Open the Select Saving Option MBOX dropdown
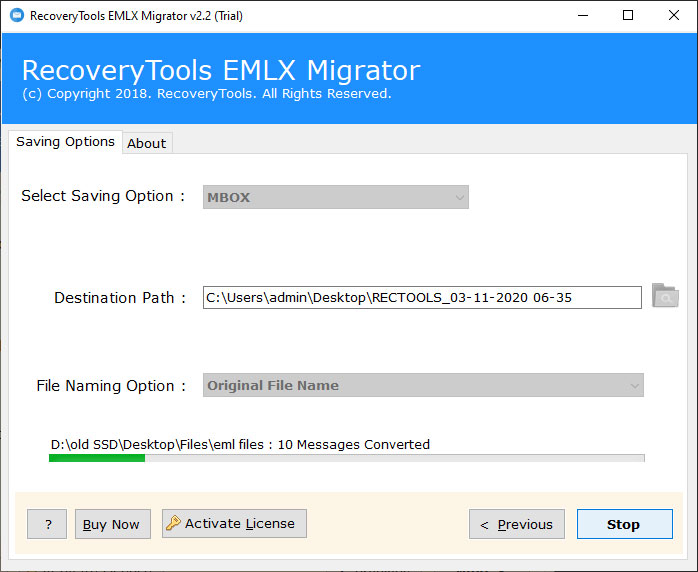This screenshot has height=572, width=698. coord(336,197)
